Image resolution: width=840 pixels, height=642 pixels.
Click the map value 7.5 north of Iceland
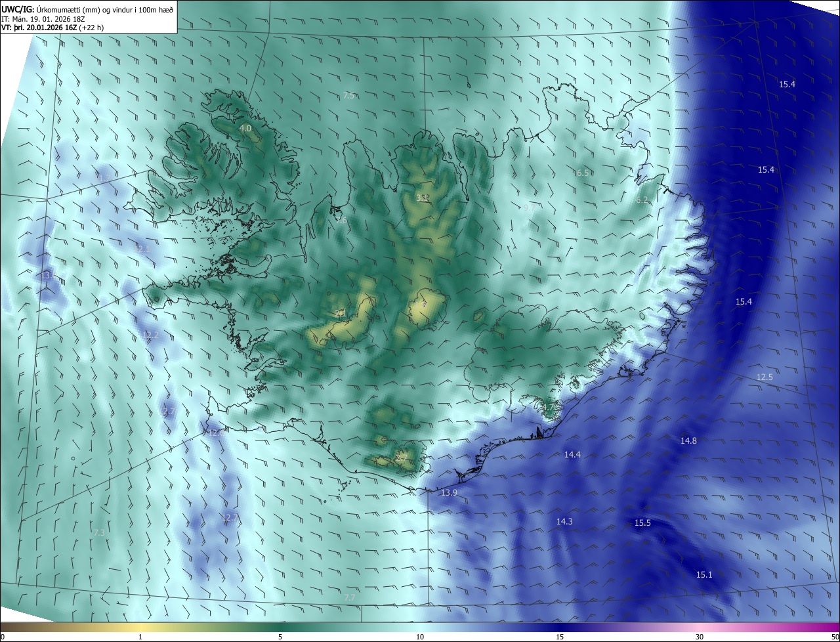[348, 96]
